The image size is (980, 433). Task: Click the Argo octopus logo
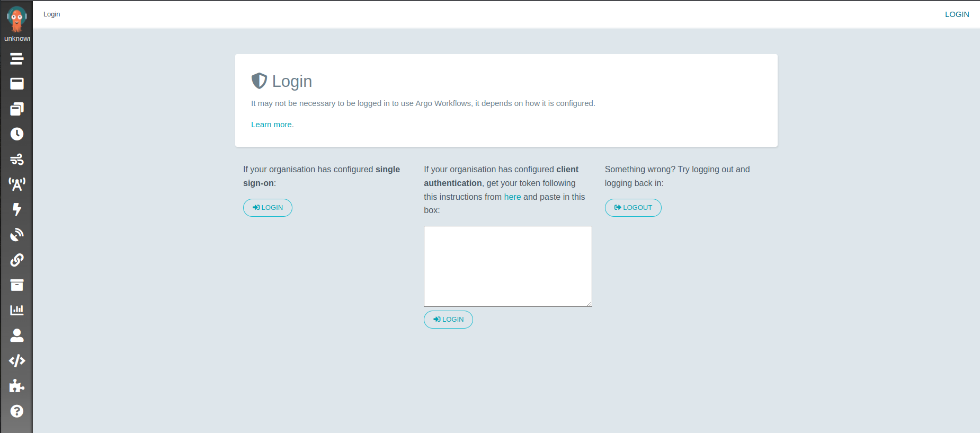16,19
